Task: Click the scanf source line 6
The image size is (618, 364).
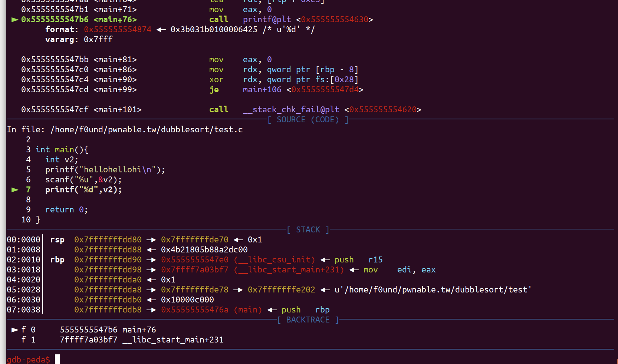Action: [x=83, y=180]
